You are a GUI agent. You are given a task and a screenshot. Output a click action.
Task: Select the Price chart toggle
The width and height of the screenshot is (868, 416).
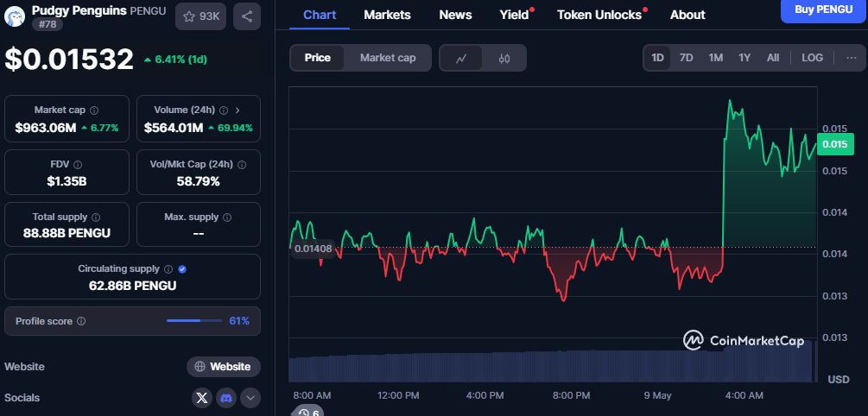coord(318,58)
